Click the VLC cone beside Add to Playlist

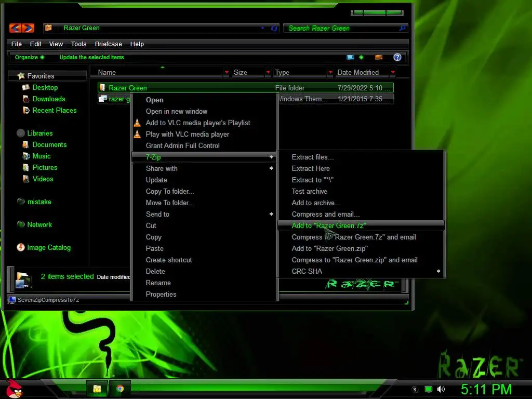point(137,123)
